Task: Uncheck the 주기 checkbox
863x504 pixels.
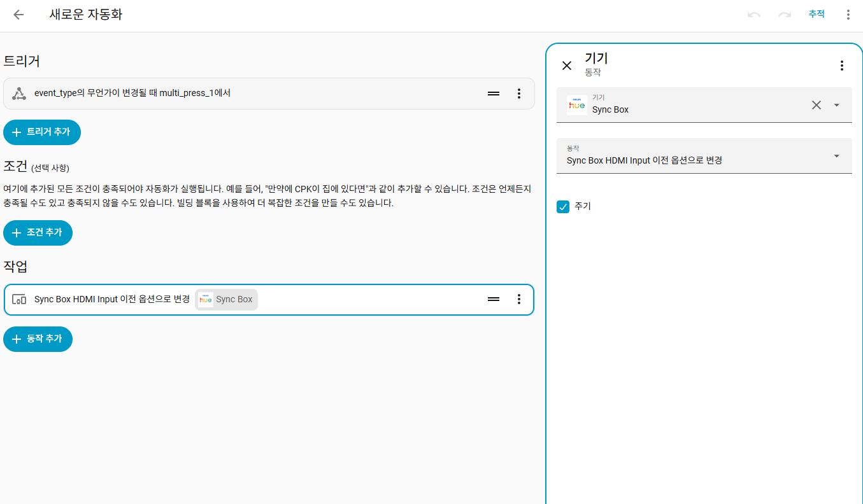Action: click(x=563, y=207)
